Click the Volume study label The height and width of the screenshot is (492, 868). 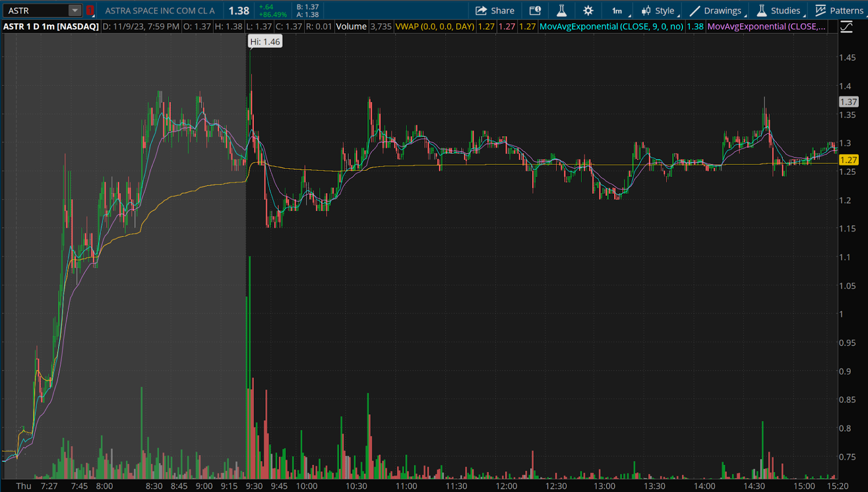pyautogui.click(x=352, y=27)
